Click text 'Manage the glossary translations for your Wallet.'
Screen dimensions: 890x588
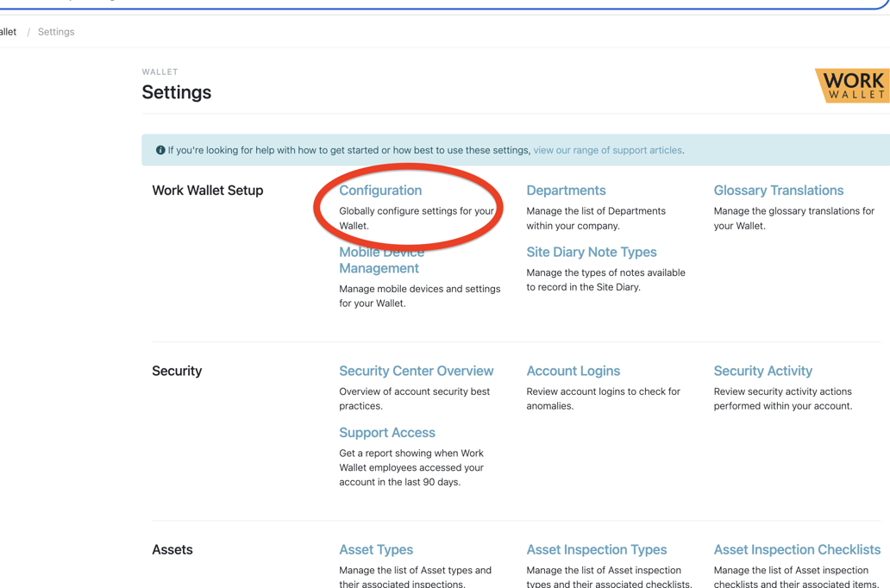coord(794,218)
